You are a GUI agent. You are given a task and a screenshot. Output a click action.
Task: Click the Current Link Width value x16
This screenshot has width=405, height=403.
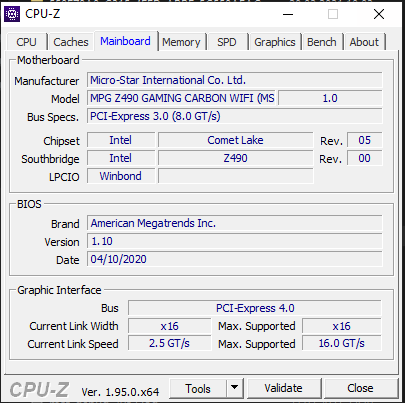169,326
